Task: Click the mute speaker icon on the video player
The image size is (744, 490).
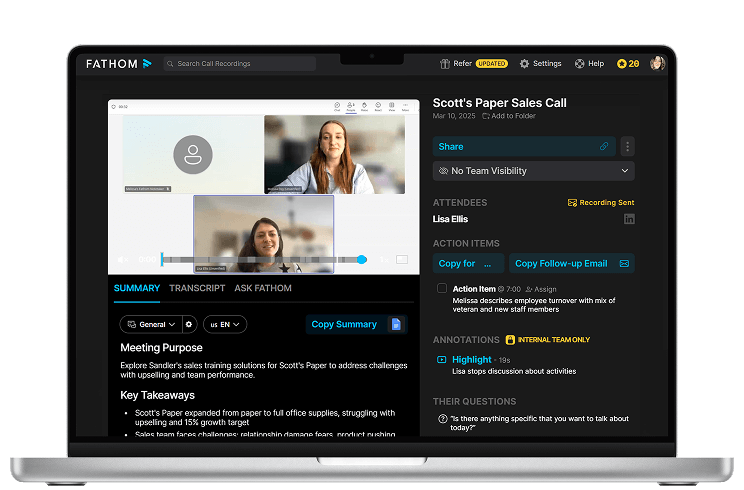Action: point(122,260)
